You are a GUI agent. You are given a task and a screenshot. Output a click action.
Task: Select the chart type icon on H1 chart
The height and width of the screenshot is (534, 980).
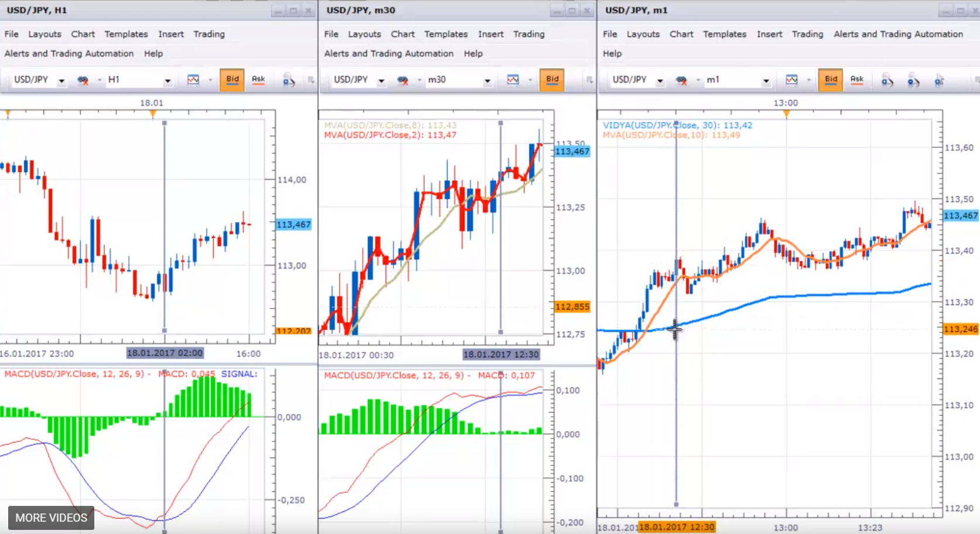(193, 80)
